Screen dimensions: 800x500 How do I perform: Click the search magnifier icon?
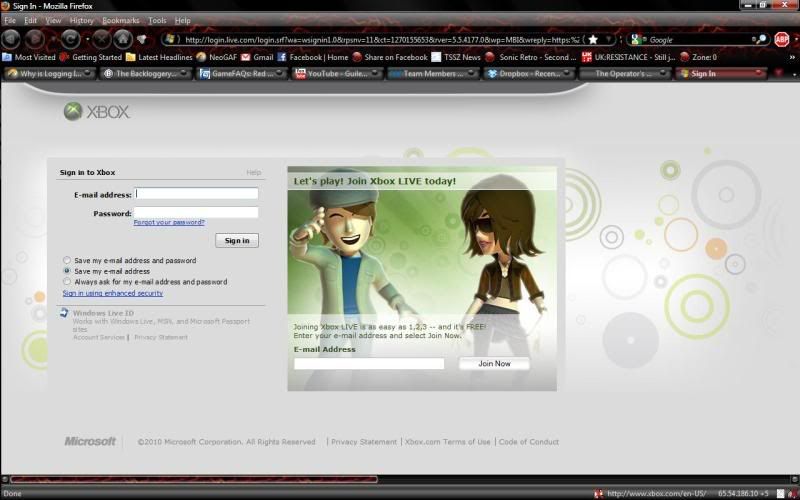click(760, 39)
